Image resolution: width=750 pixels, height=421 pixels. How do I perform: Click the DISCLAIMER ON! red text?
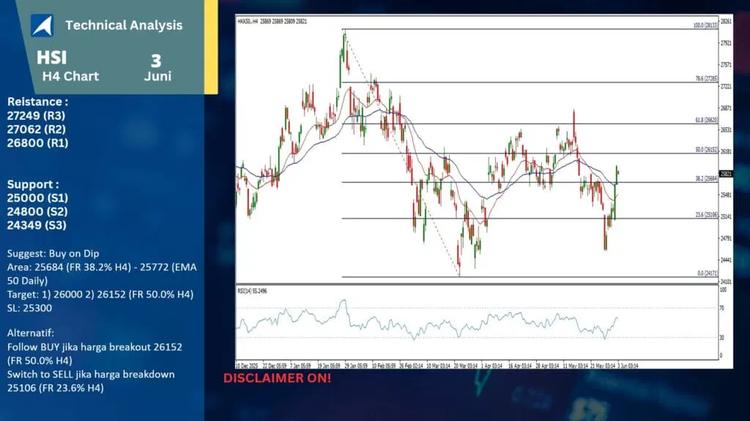(277, 378)
